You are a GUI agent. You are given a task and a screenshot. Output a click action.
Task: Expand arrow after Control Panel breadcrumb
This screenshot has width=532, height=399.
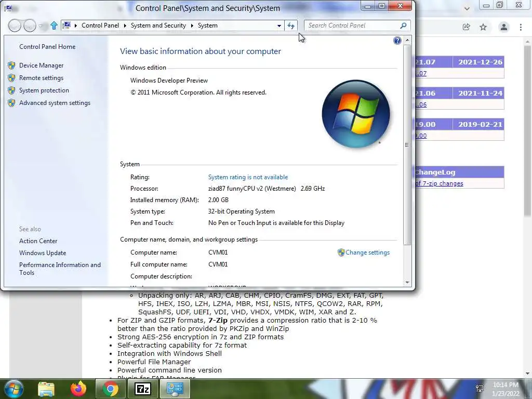click(x=125, y=25)
